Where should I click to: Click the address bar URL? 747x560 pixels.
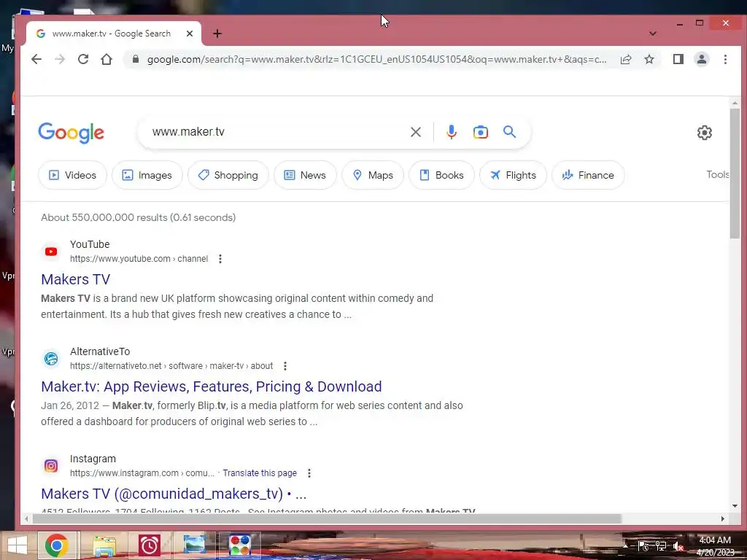pos(376,59)
